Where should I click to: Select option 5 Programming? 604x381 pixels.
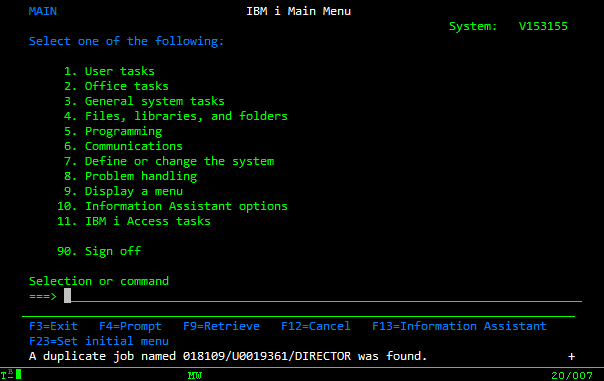pyautogui.click(x=113, y=131)
